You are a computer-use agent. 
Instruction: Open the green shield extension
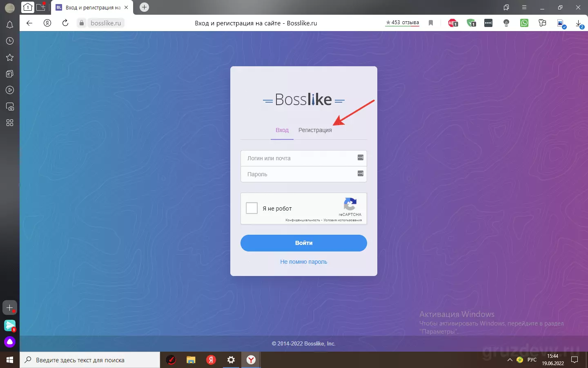[x=471, y=23]
